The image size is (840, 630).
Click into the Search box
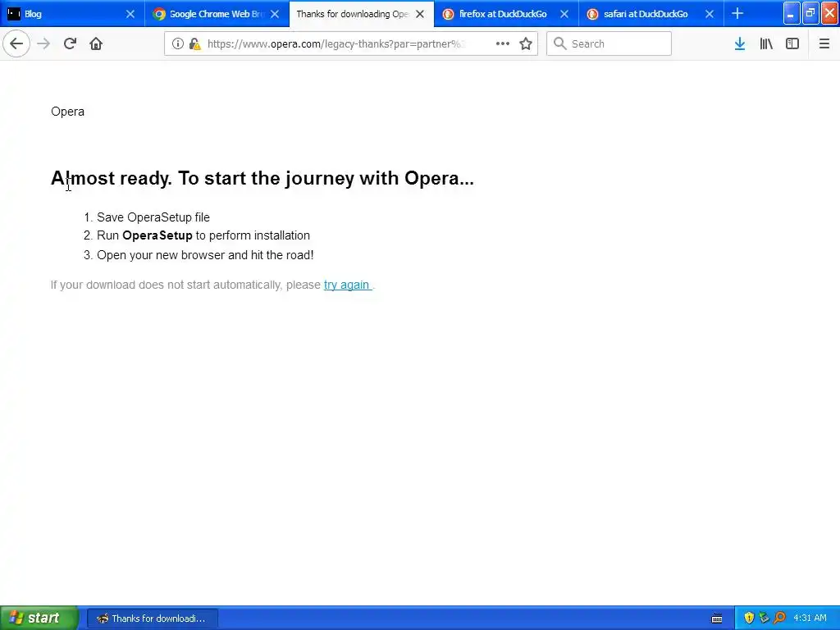click(x=609, y=44)
